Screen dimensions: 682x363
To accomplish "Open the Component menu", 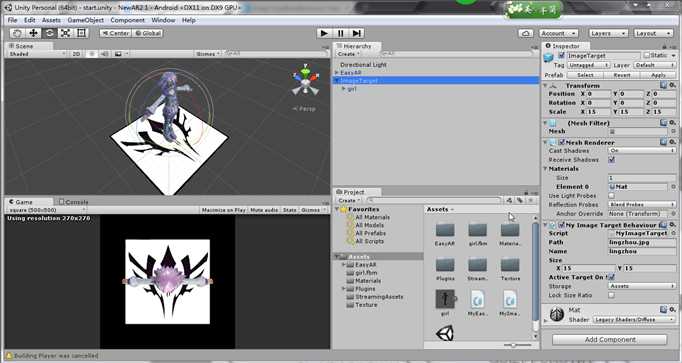I will (127, 20).
